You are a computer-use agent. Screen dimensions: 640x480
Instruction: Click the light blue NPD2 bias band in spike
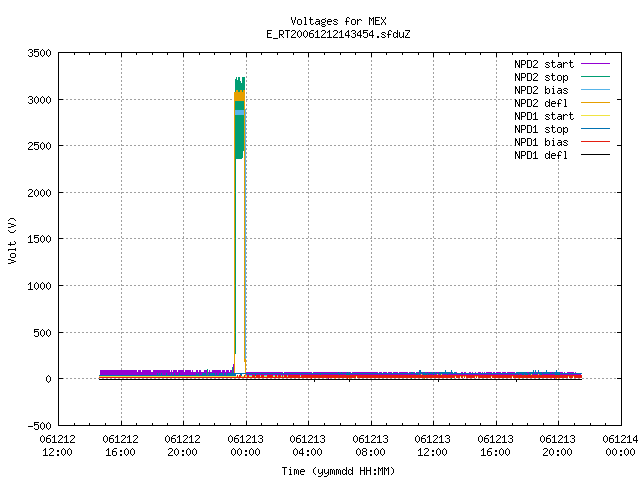pyautogui.click(x=240, y=113)
